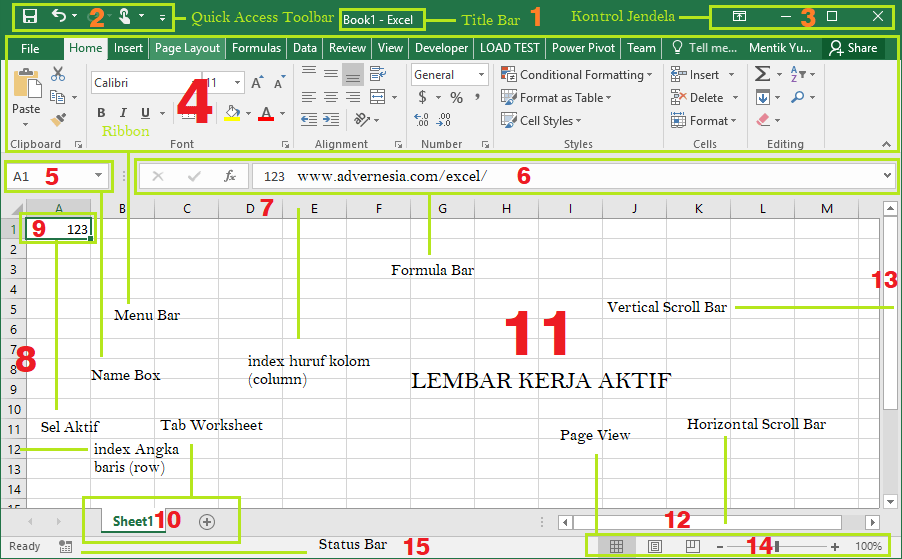Open Conditional Formatting dropdown
Image resolution: width=902 pixels, height=559 pixels.
click(576, 74)
